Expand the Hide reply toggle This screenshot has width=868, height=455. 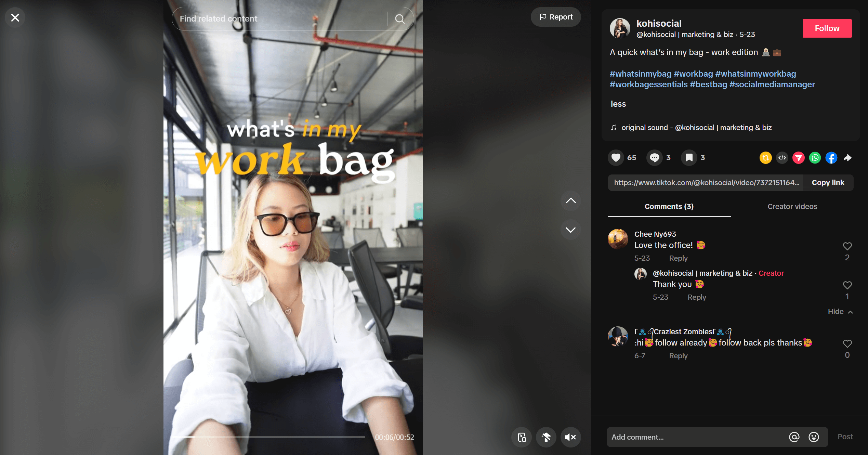[x=840, y=311]
